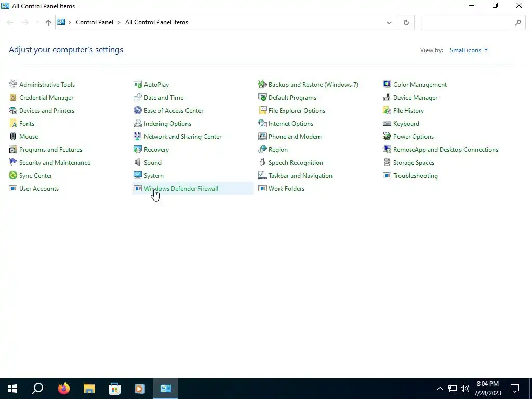Select Control Panel breadcrumb
Viewport: 532px width, 399px height.
[x=95, y=22]
